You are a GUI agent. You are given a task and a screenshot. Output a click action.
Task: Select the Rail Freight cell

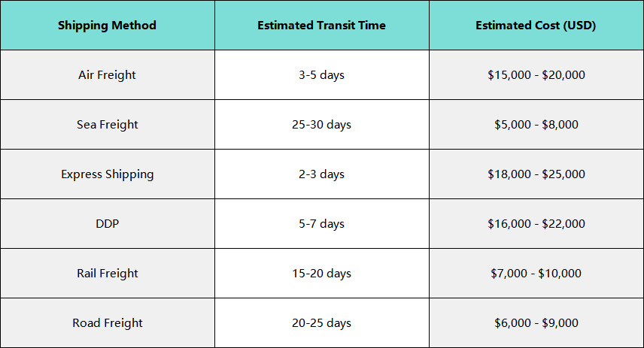click(107, 274)
